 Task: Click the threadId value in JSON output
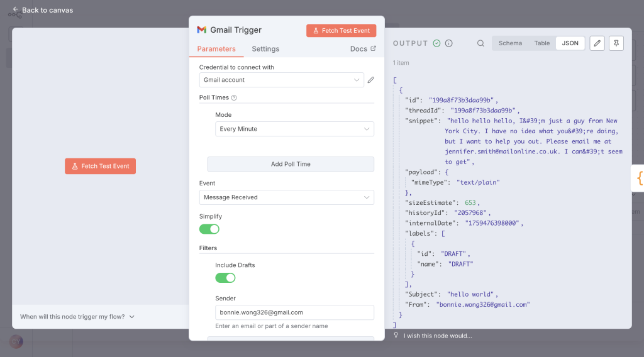(483, 111)
